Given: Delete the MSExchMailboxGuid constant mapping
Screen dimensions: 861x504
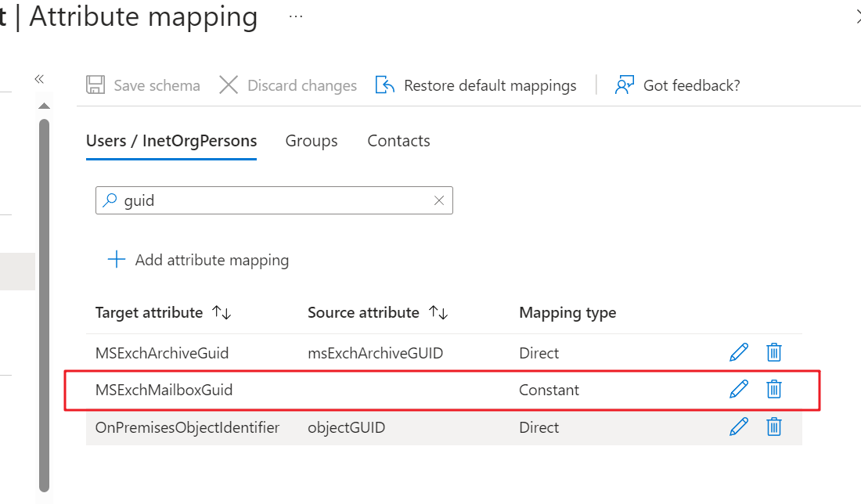Looking at the screenshot, I should pyautogui.click(x=774, y=389).
